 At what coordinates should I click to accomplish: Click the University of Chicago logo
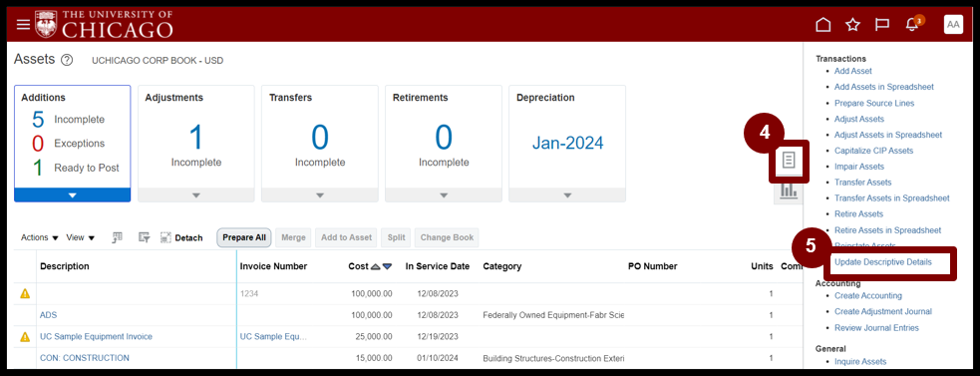(104, 24)
